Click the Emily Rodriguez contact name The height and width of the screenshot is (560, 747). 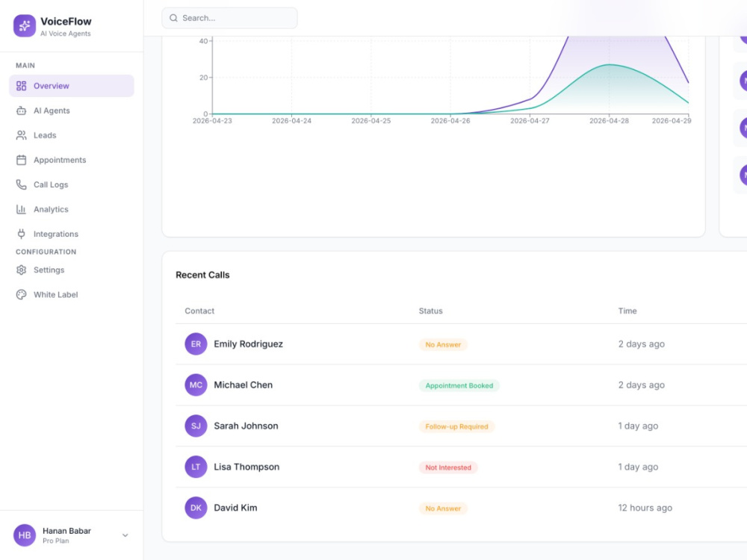(248, 343)
